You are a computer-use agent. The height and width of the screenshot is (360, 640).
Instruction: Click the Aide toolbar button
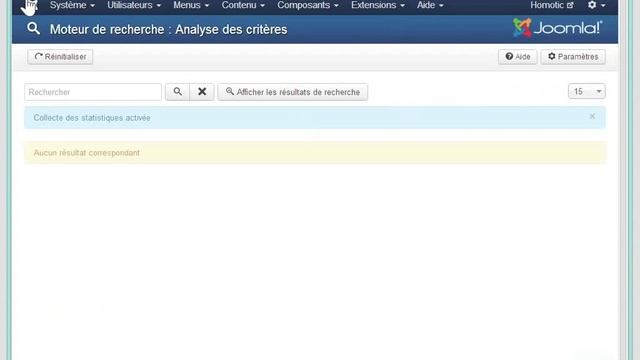click(x=518, y=57)
